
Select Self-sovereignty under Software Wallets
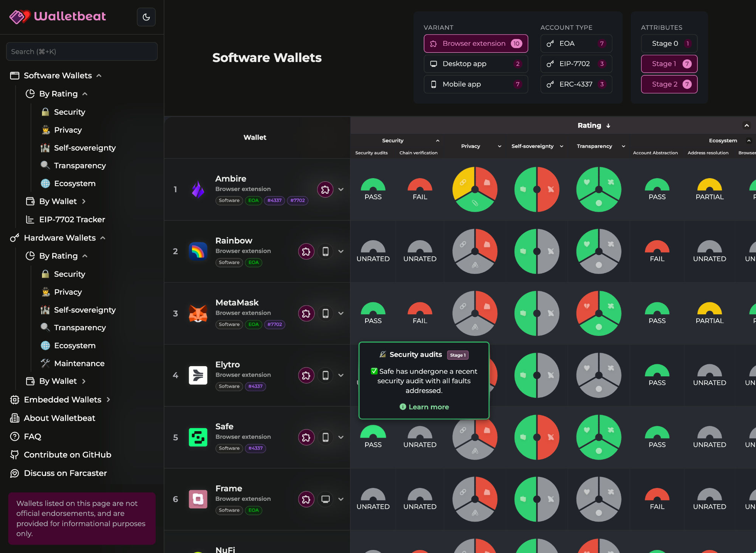point(85,148)
